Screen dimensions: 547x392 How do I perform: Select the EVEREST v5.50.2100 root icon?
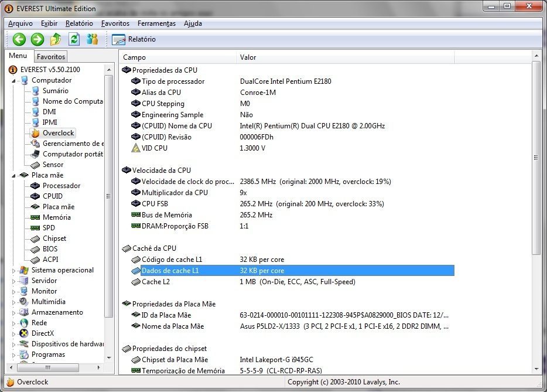pos(12,70)
